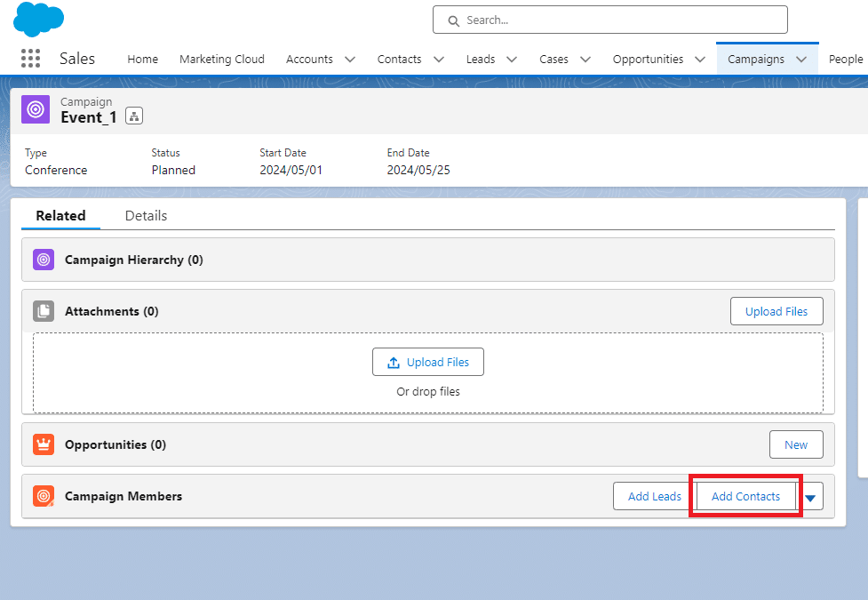This screenshot has width=868, height=600.
Task: Click the 'Or drop files' text
Action: pos(428,392)
